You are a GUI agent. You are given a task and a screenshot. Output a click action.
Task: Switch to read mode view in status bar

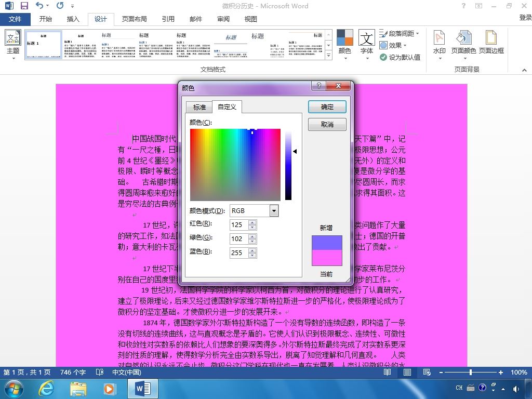pyautogui.click(x=387, y=372)
